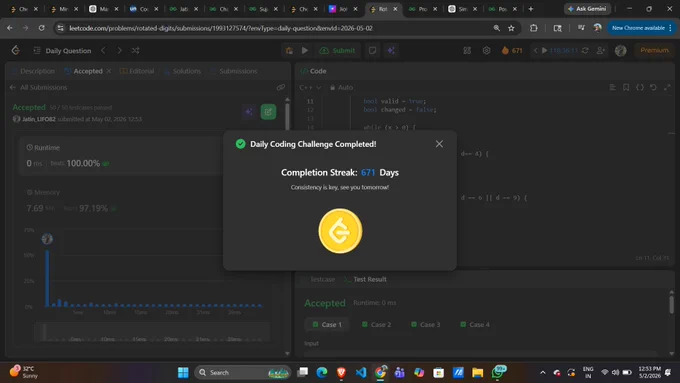Image resolution: width=680 pixels, height=383 pixels.
Task: Click the submissions panel scrollbar
Action: pos(287,115)
